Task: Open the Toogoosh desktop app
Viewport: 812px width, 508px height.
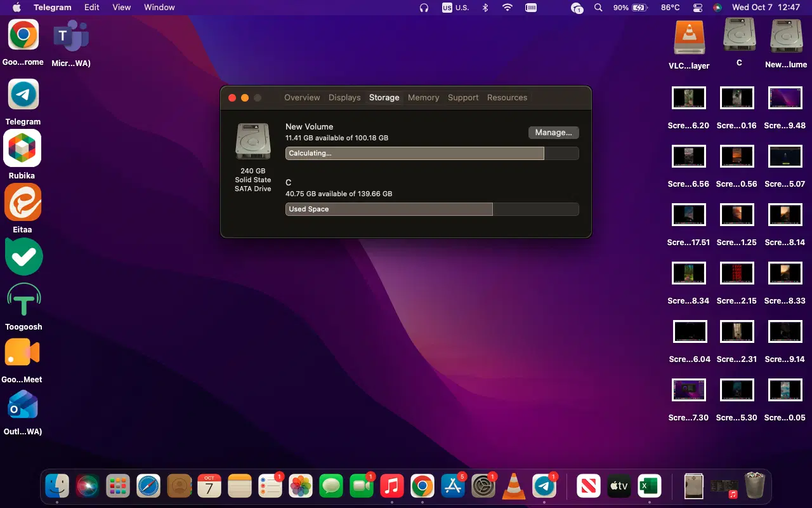Action: 23,300
